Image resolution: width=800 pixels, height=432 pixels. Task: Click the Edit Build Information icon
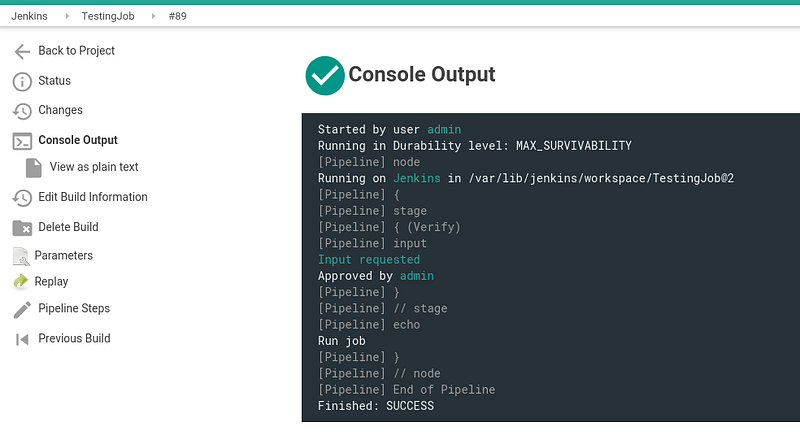(22, 198)
